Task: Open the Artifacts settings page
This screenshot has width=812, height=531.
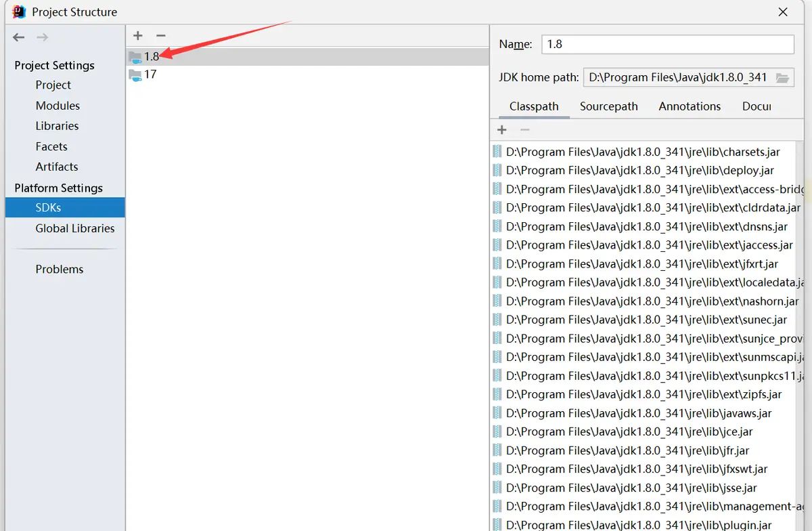Action: pyautogui.click(x=57, y=167)
